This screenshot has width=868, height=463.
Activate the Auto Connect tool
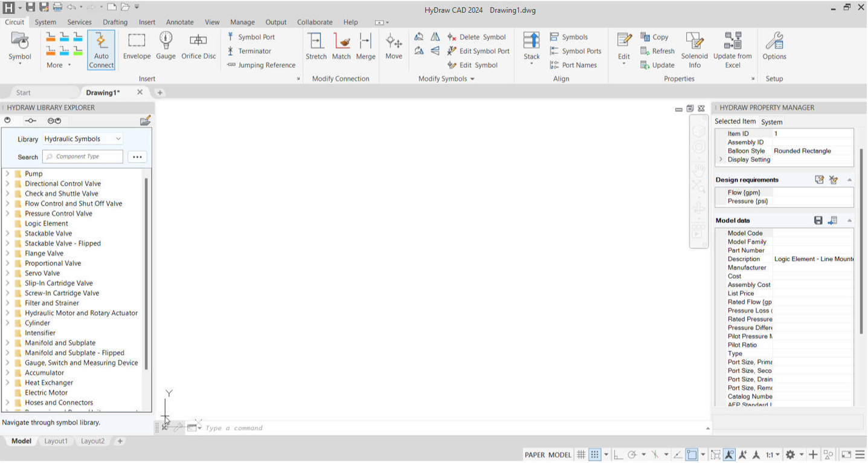click(x=101, y=50)
